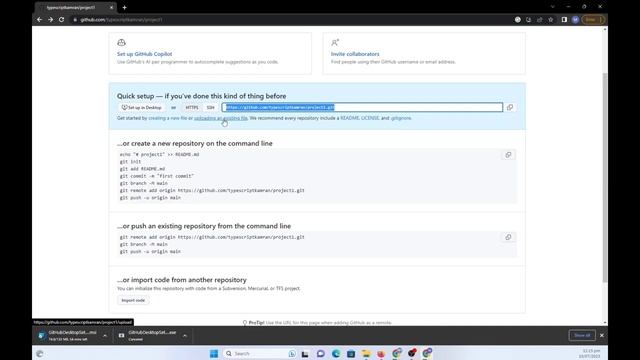Click the Quick setup heading text
Viewport: 640px width, 360px height.
coord(202,96)
